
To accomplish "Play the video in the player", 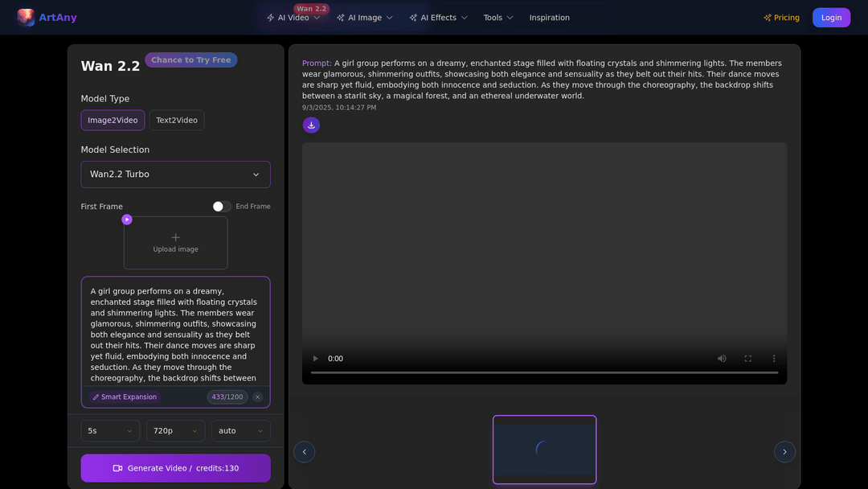I will pyautogui.click(x=315, y=359).
